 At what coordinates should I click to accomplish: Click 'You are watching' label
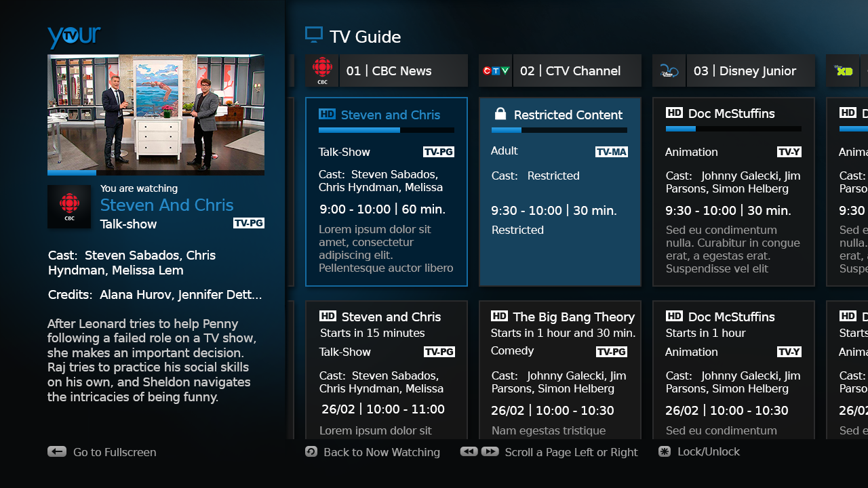coord(139,188)
